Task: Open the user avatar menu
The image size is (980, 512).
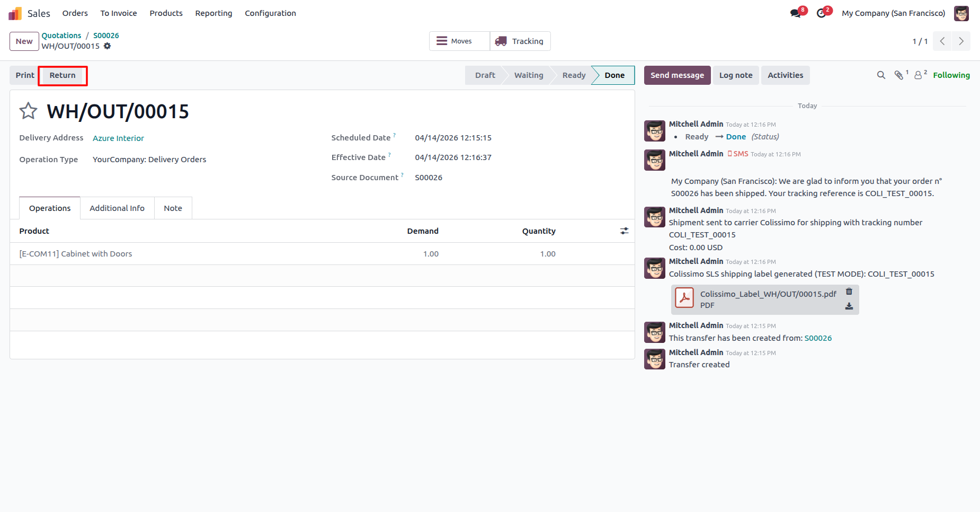Action: pyautogui.click(x=961, y=13)
